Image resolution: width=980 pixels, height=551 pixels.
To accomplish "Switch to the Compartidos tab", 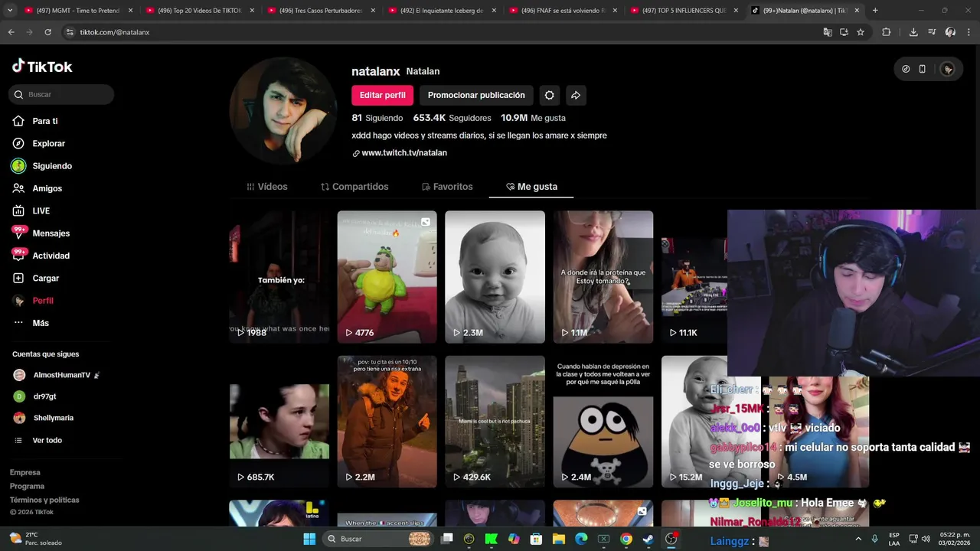I will tap(354, 187).
